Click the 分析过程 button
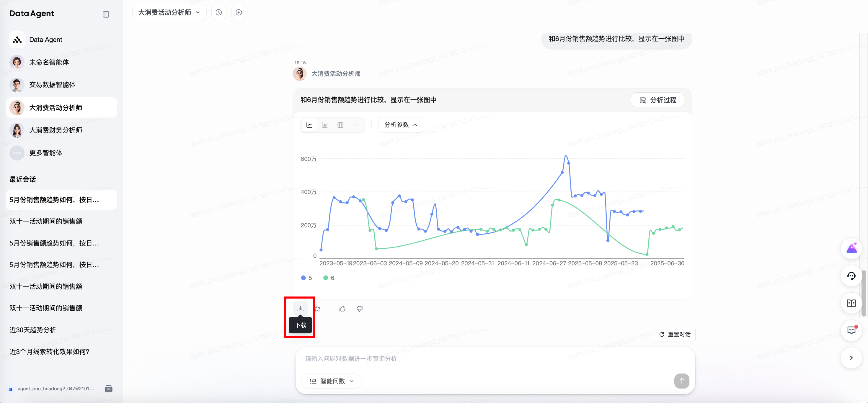The height and width of the screenshot is (403, 868). 657,100
